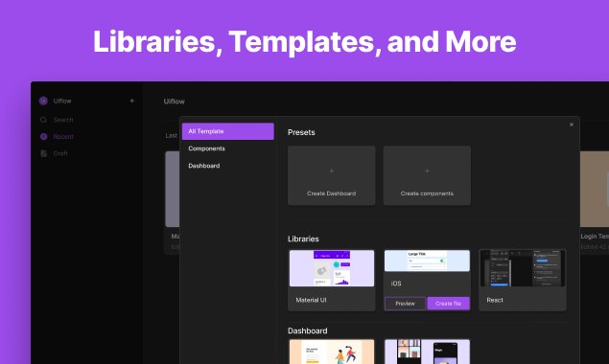Click the iOS label on the card
609x364 pixels.
point(396,284)
